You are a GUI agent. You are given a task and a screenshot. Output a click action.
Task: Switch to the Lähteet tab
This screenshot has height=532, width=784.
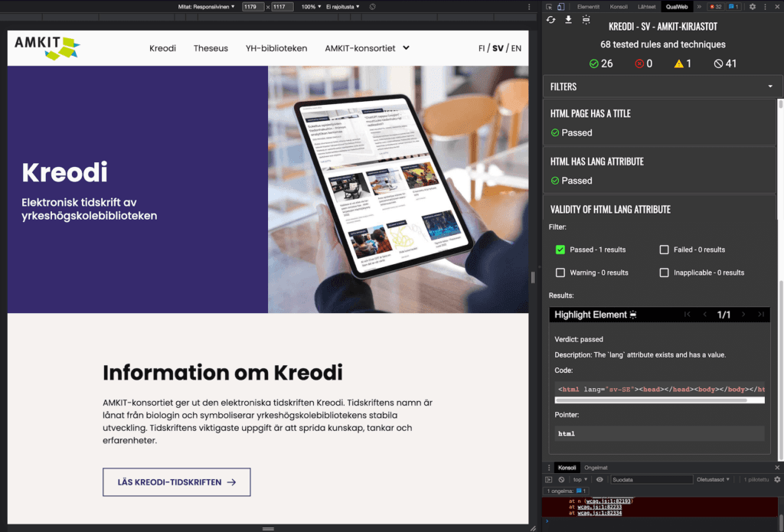[646, 6]
